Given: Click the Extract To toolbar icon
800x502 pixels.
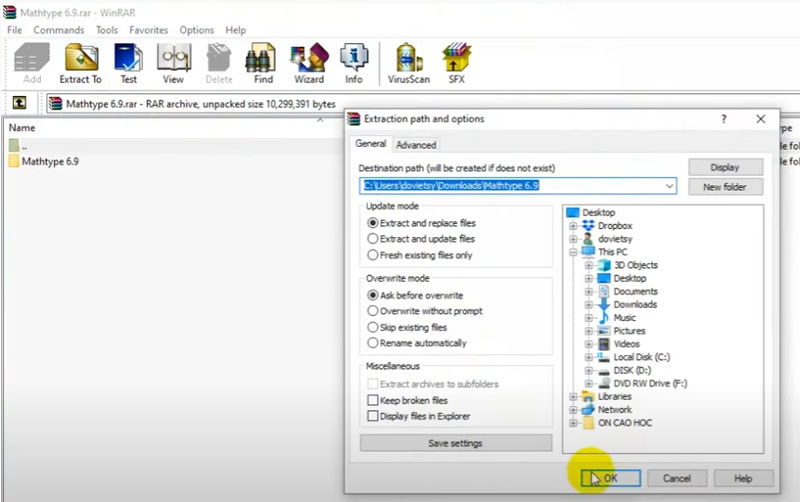Looking at the screenshot, I should coord(81,63).
